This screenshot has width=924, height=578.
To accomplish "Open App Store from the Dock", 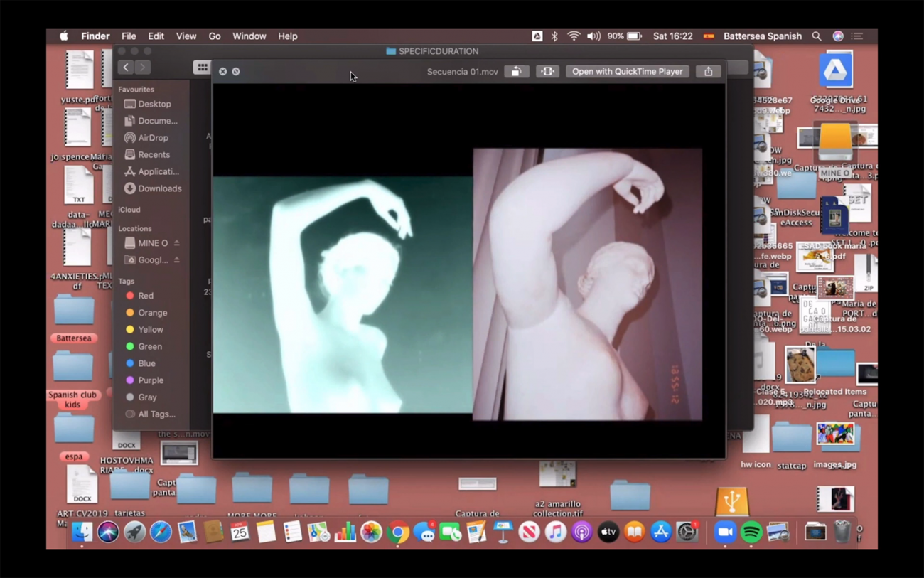I will pyautogui.click(x=661, y=532).
